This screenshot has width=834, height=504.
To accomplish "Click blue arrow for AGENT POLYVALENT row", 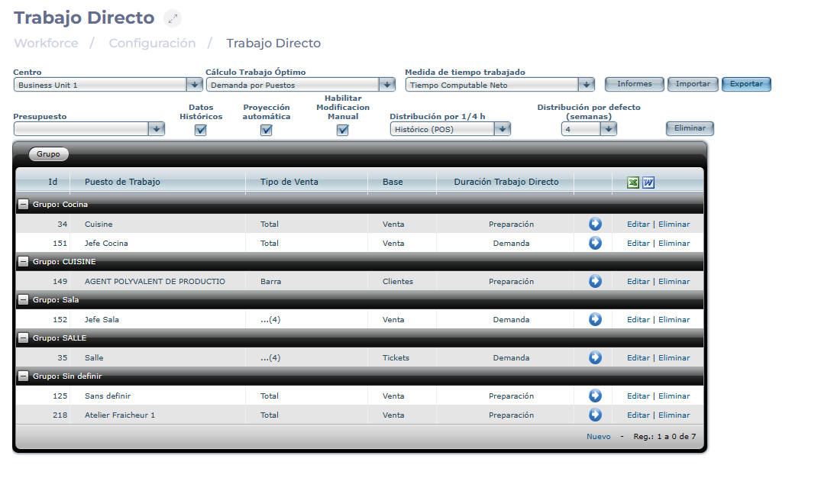I will (x=595, y=281).
